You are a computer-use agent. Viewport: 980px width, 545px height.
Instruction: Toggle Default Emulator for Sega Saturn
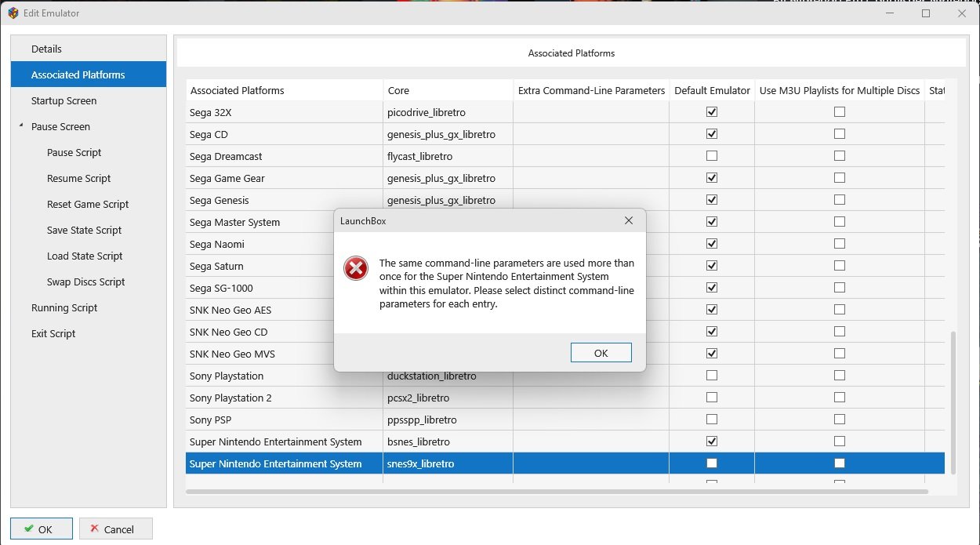point(712,266)
